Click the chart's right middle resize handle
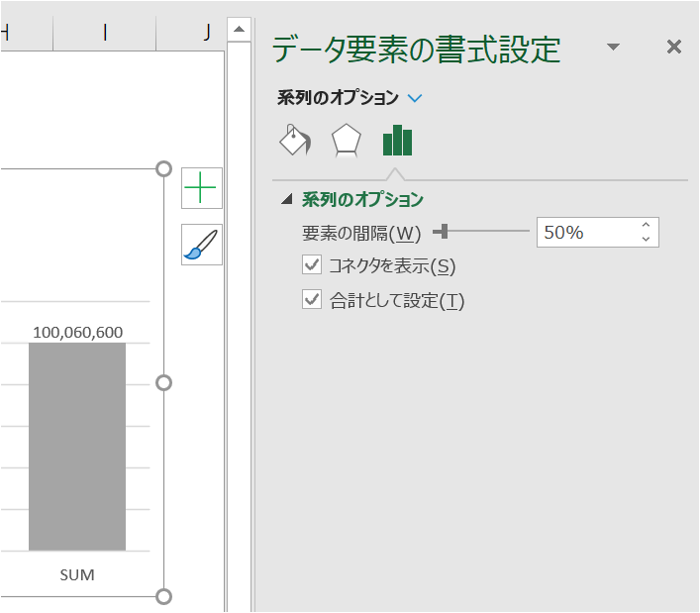The width and height of the screenshot is (700, 613). pyautogui.click(x=163, y=382)
